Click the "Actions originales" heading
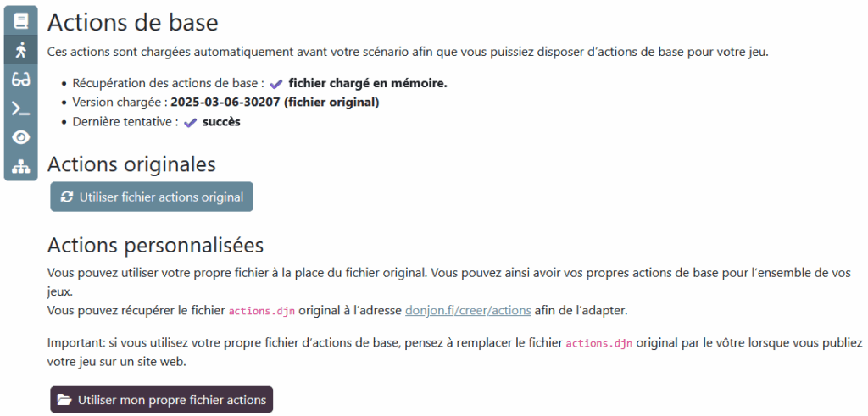The height and width of the screenshot is (416, 868). point(131,164)
